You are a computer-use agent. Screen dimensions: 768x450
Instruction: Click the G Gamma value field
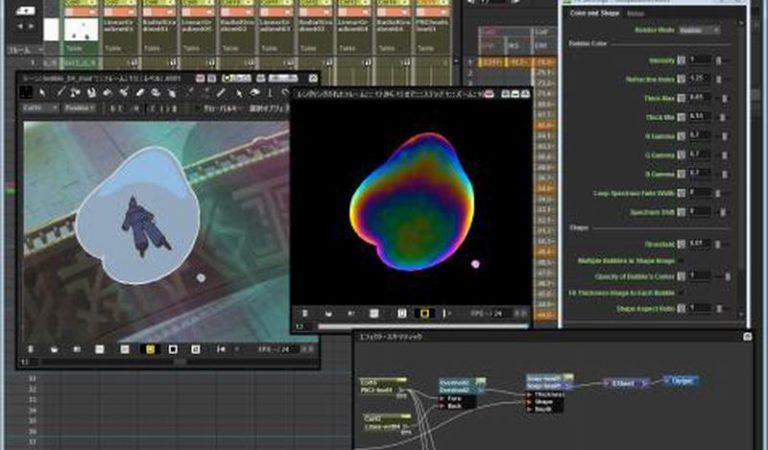[699, 155]
